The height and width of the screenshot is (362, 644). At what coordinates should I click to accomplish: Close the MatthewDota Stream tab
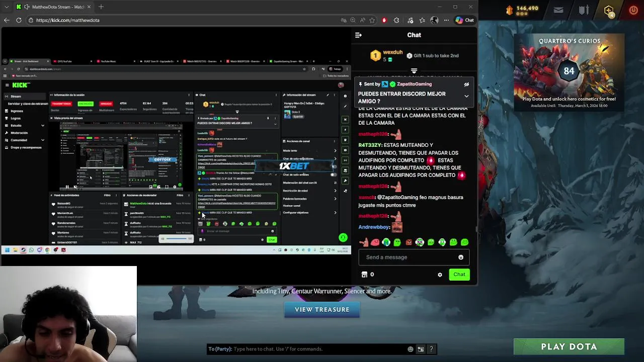tap(89, 7)
